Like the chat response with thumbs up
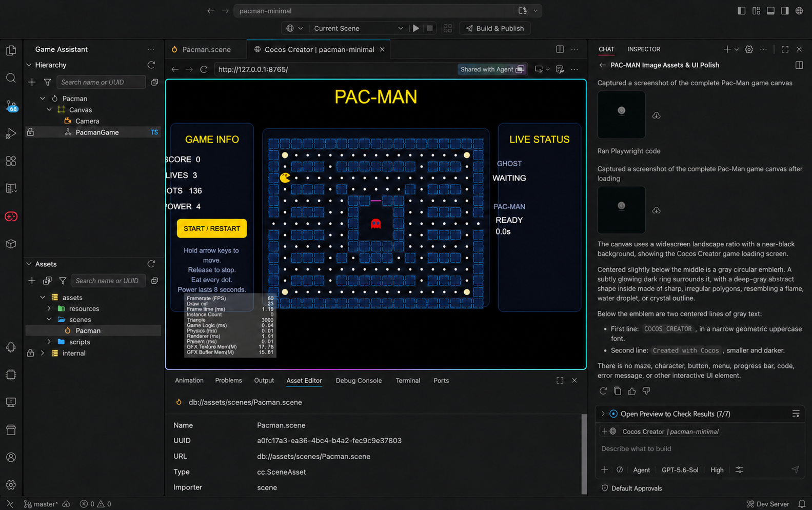This screenshot has width=812, height=510. point(632,391)
